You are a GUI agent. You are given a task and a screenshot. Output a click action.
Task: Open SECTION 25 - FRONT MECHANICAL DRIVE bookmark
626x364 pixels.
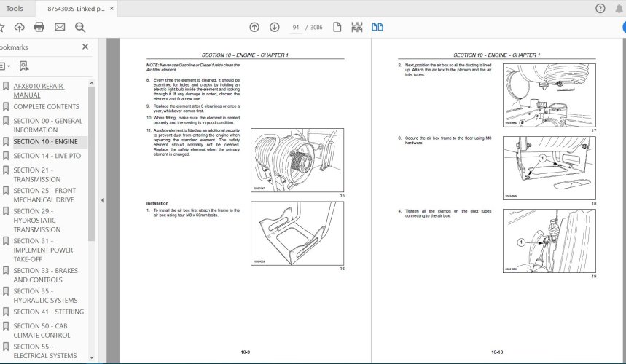(x=44, y=195)
